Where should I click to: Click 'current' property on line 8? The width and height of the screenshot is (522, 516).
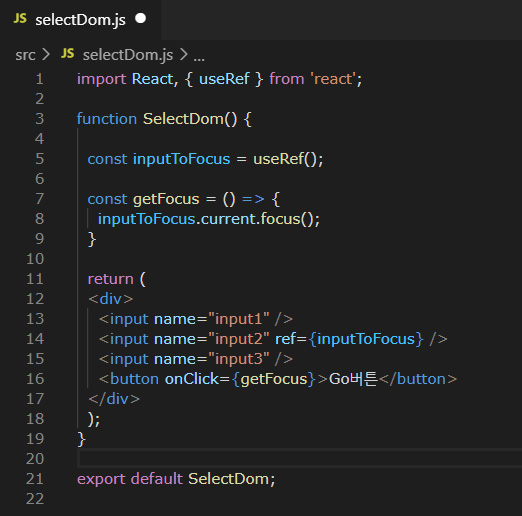(x=228, y=219)
